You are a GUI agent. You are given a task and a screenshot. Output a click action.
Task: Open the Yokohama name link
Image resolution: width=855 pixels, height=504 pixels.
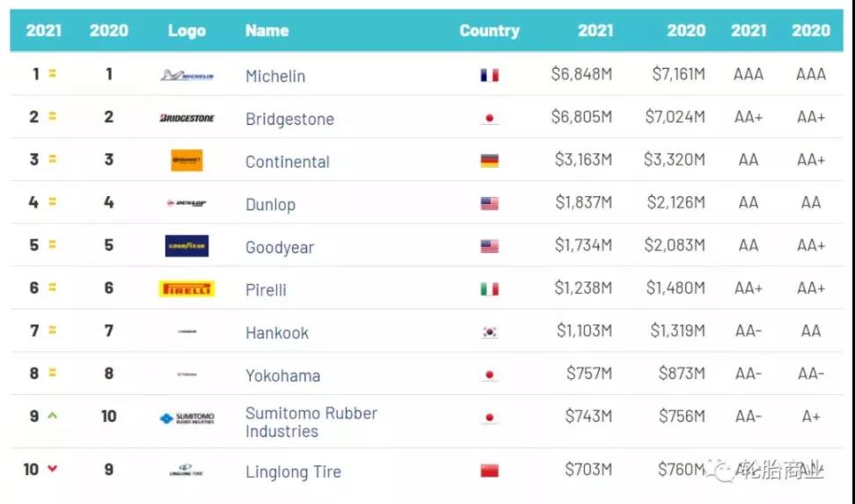coord(282,376)
